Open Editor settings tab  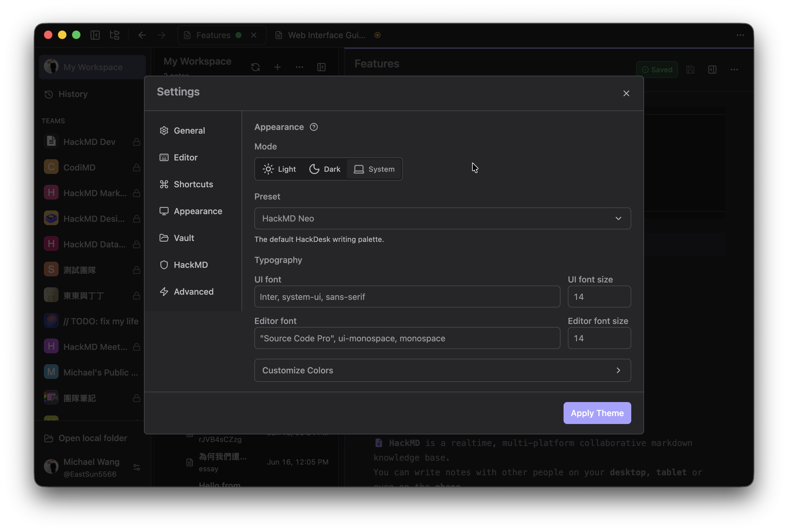[194, 157]
